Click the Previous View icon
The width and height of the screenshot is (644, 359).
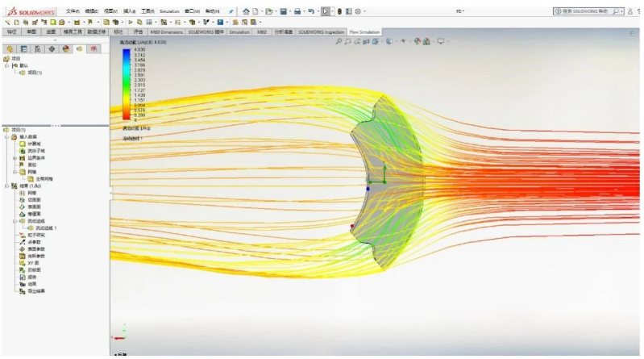pyautogui.click(x=357, y=41)
